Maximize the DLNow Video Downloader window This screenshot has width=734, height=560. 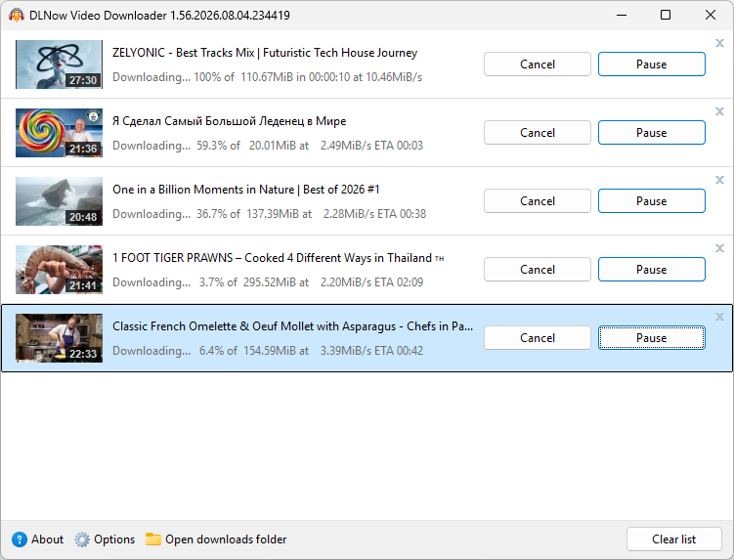666,15
